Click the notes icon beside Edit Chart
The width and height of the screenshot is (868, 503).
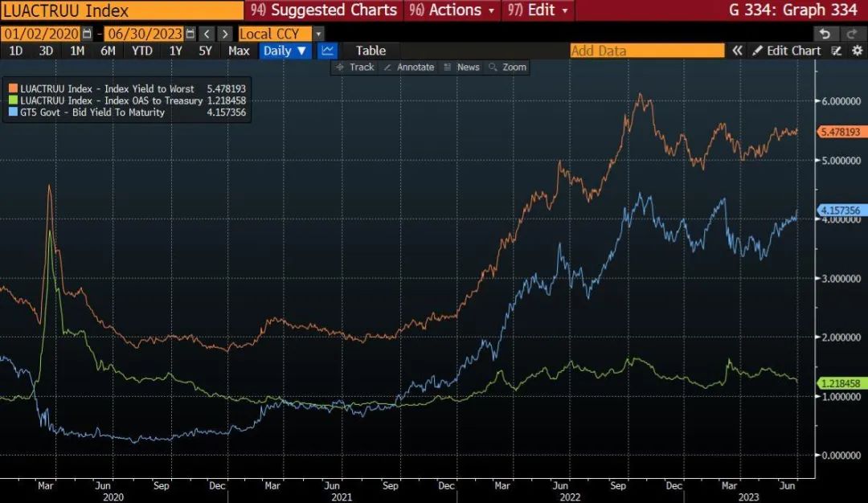(x=837, y=51)
